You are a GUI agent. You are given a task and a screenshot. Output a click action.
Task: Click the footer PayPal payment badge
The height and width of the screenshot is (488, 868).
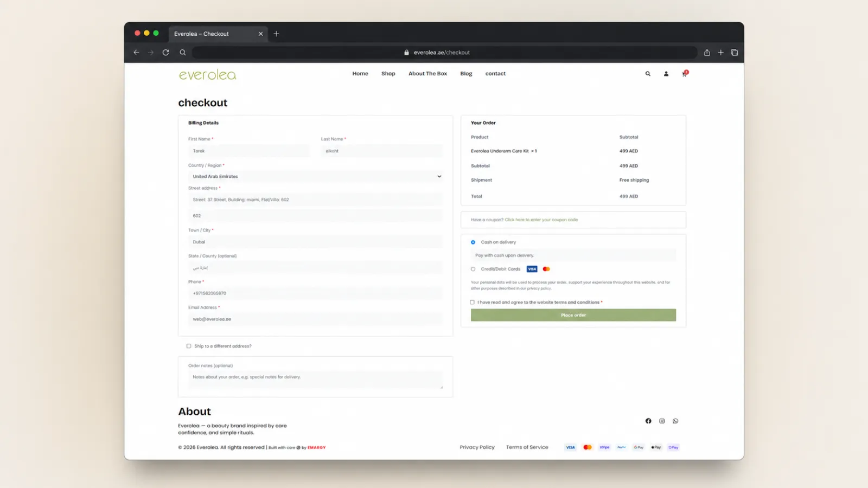coord(622,447)
